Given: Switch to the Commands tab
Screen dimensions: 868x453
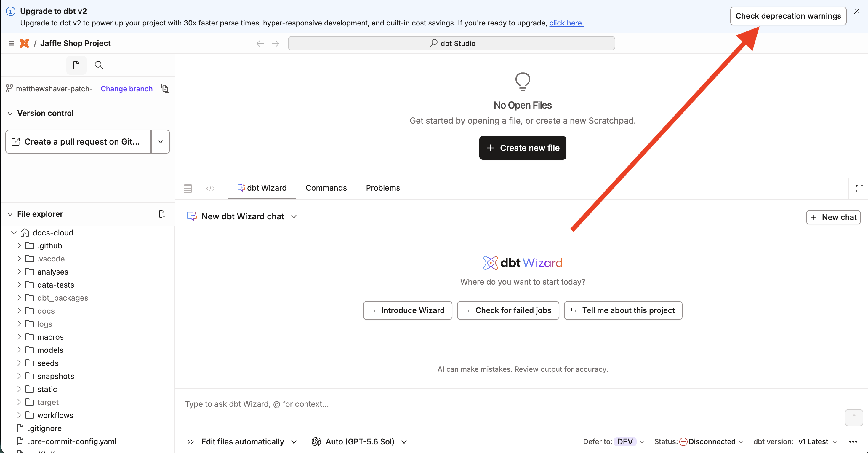Looking at the screenshot, I should [x=326, y=188].
